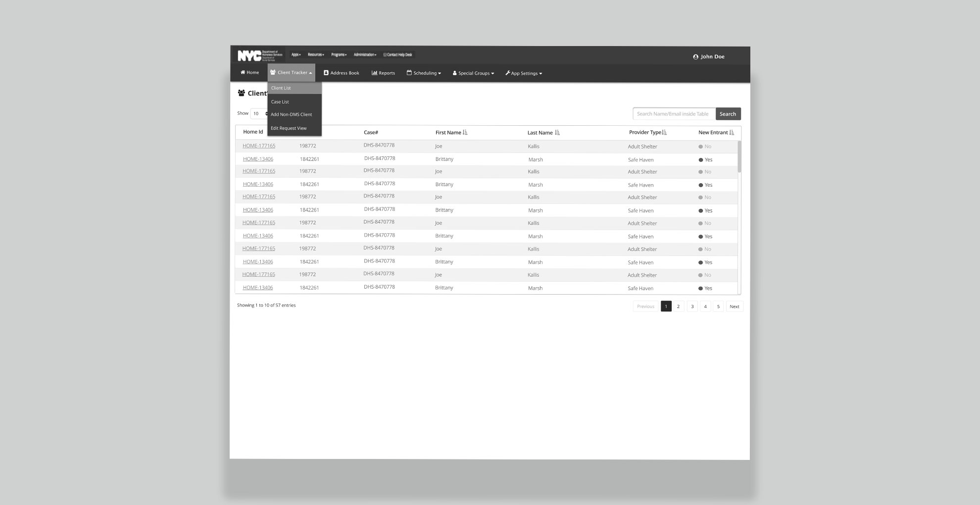Click the John Doe user profile icon

coord(695,57)
